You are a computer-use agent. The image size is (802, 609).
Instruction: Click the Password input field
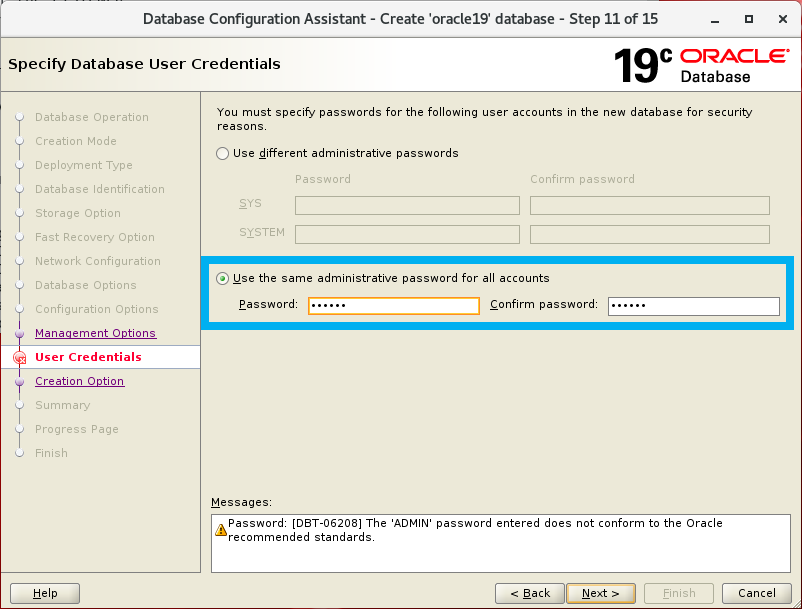click(393, 306)
